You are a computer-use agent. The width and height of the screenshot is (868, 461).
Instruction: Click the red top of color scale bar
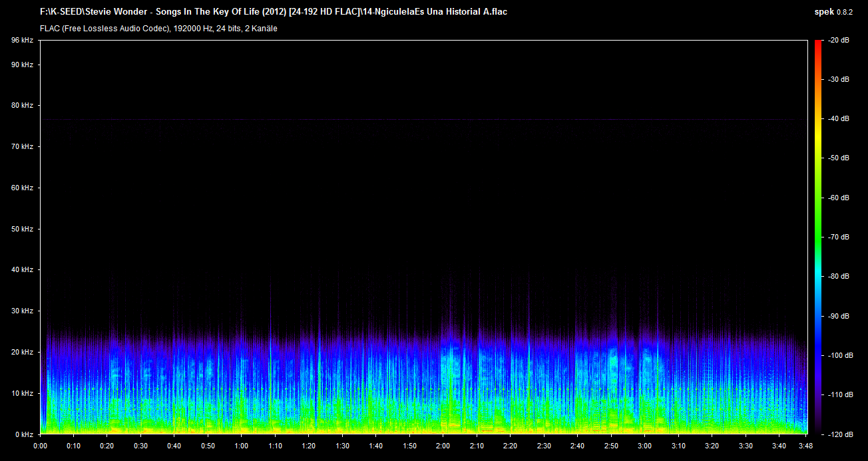coord(818,44)
